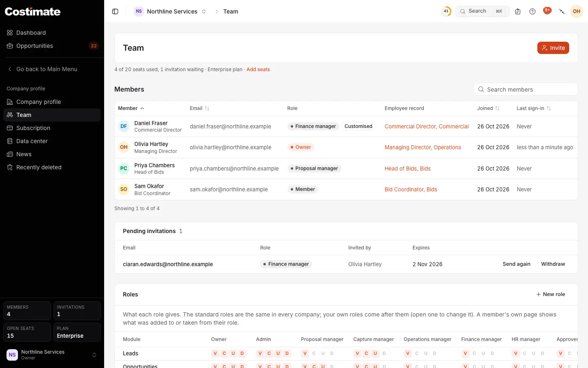Sort members by Last sign-in column

(534, 108)
